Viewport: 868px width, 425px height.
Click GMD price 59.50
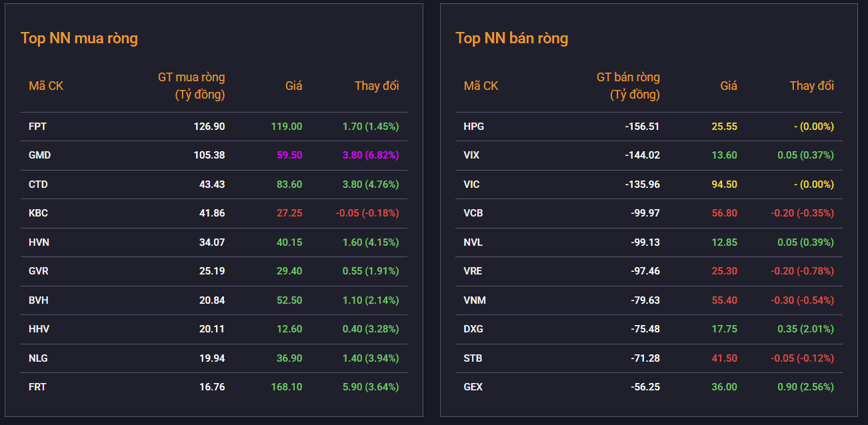pos(289,155)
